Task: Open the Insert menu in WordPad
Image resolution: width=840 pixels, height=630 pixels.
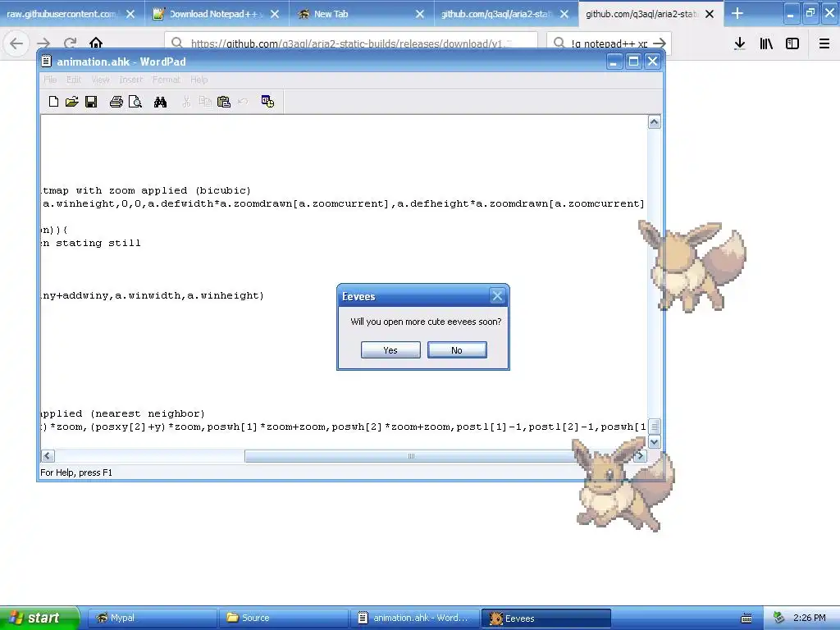Action: click(x=130, y=80)
